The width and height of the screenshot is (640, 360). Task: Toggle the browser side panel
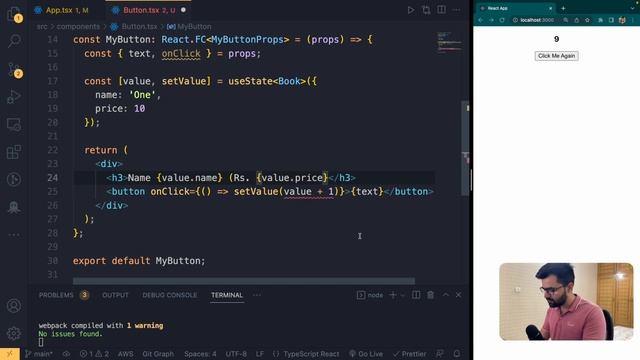[611, 20]
